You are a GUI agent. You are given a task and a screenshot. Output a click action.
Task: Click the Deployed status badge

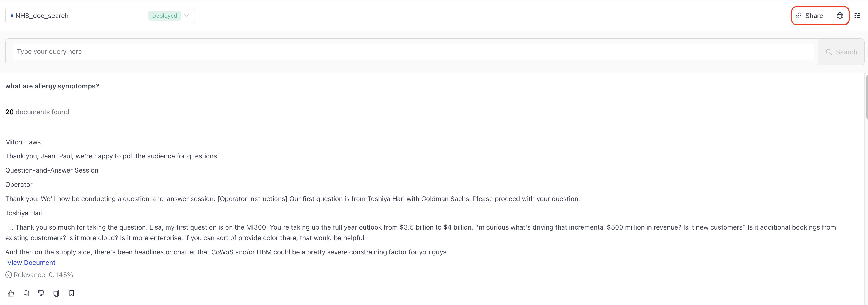tap(164, 16)
